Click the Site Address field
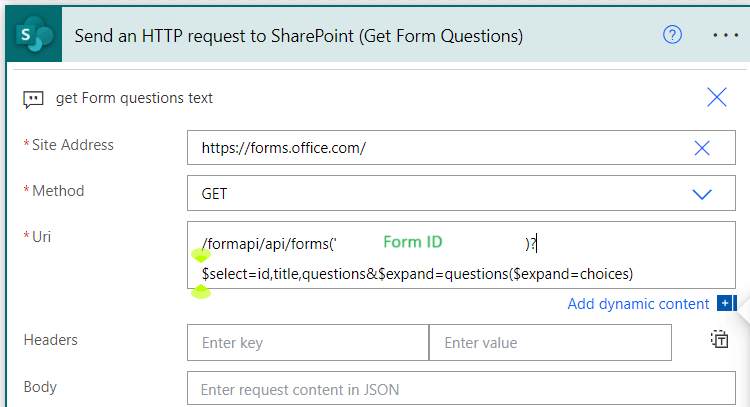The width and height of the screenshot is (750, 407). click(x=440, y=148)
